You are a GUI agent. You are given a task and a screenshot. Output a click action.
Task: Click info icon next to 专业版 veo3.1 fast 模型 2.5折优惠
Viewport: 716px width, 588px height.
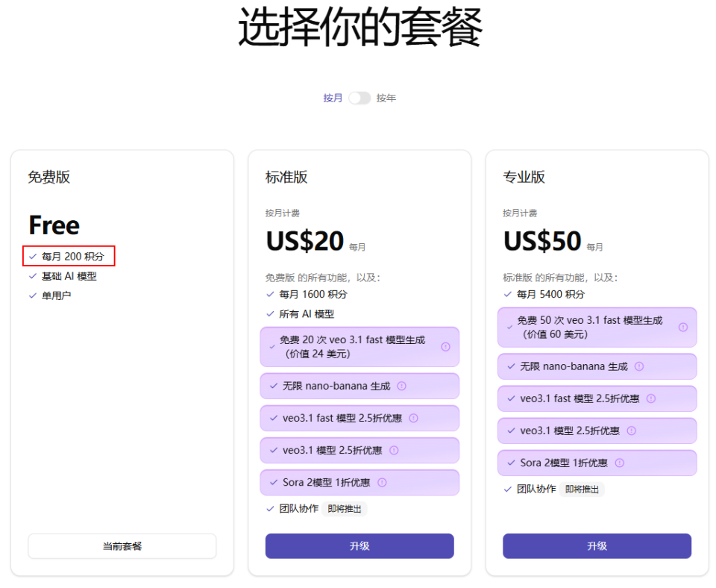652,398
